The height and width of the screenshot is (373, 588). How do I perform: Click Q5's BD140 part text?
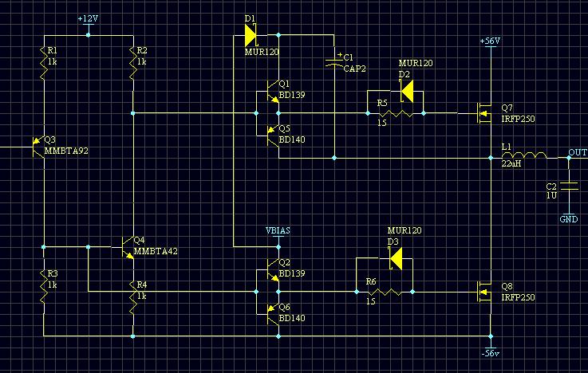coord(292,139)
